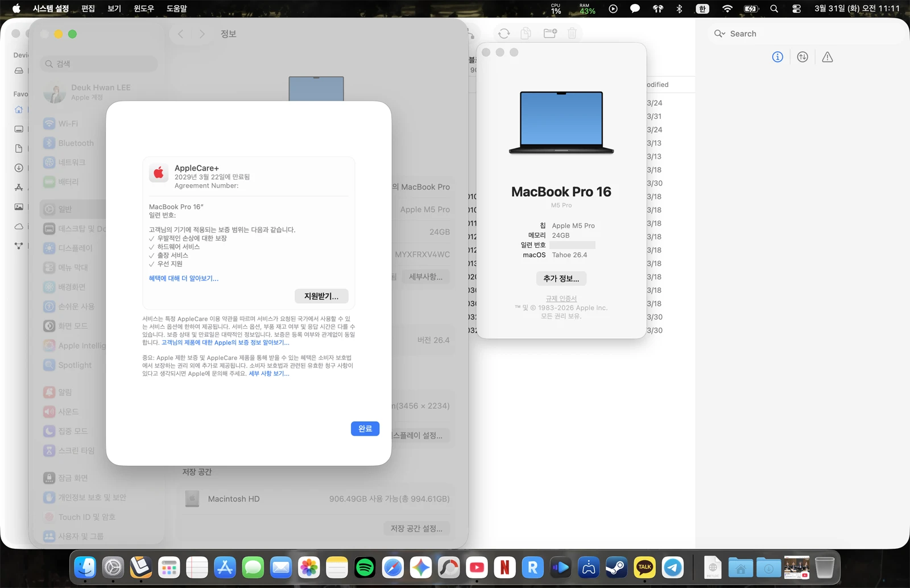
Task: Click the trash icon in the toolbar
Action: tap(572, 34)
